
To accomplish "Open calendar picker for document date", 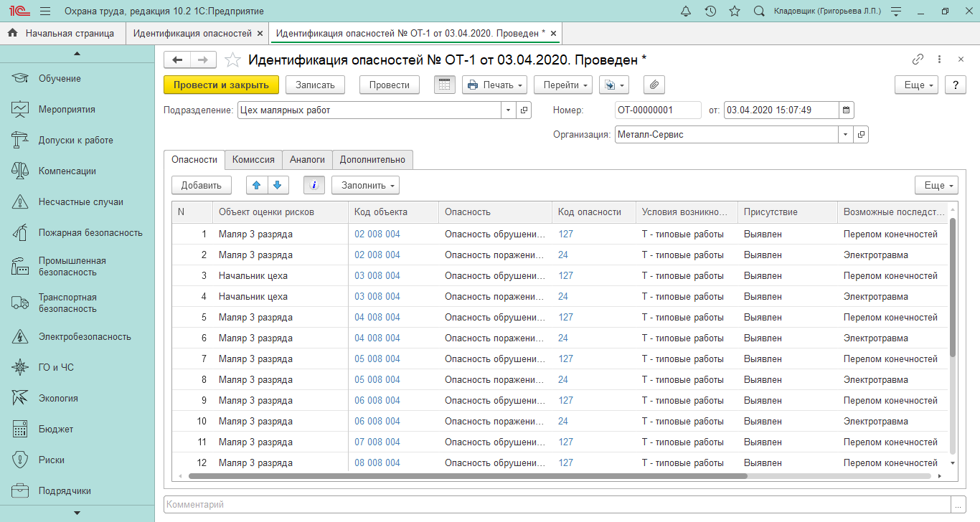I will point(847,110).
